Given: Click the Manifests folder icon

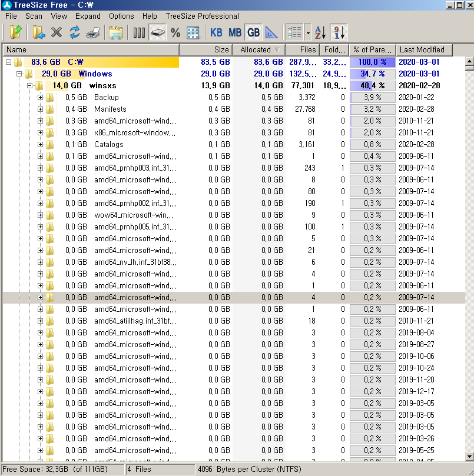Looking at the screenshot, I should 50,109.
